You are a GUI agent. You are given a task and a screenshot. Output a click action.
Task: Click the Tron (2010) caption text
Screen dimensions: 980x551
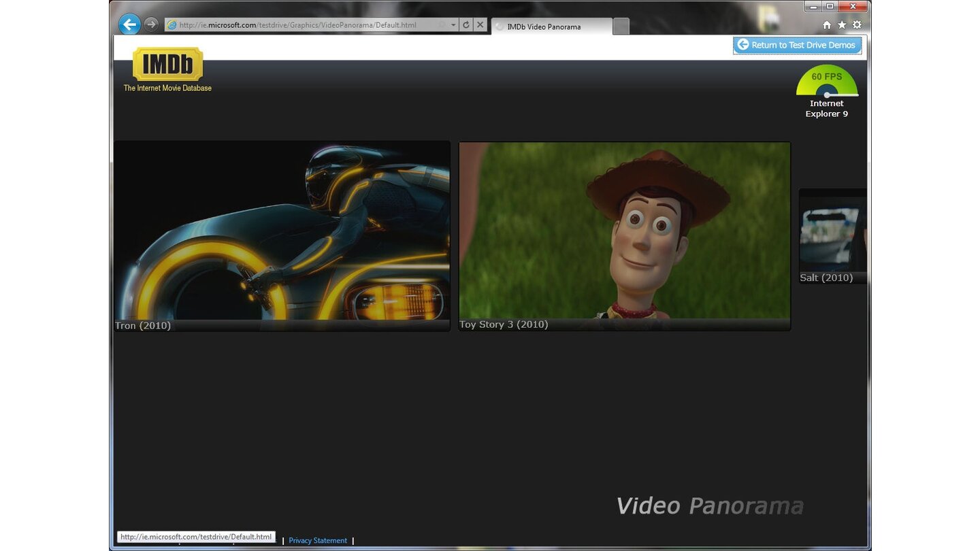[143, 326]
